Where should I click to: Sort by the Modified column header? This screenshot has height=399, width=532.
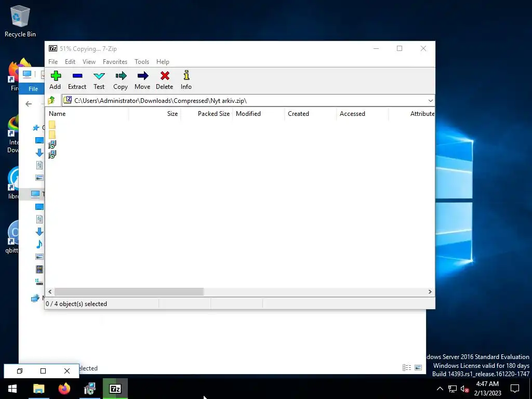click(x=259, y=114)
